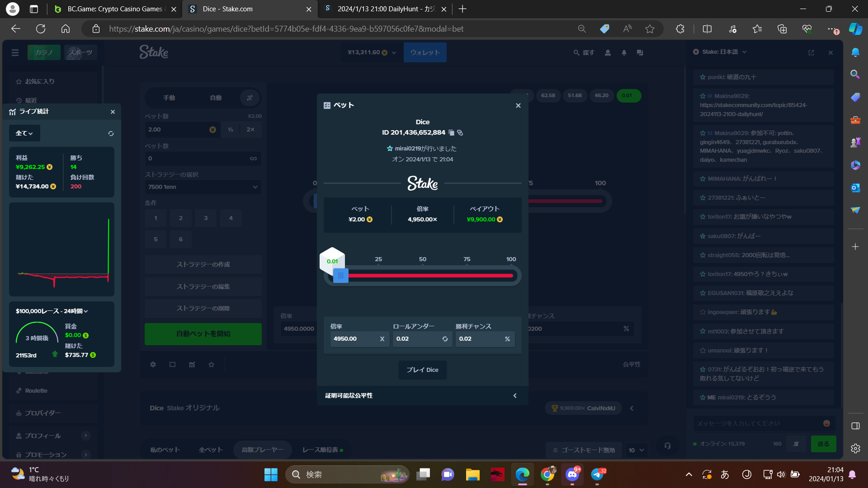Click the 倍率 4950.00 input field in modal

[x=359, y=339]
